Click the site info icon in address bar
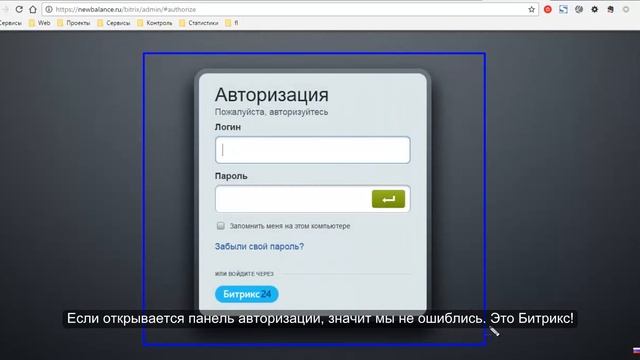This screenshot has height=360, width=640. [49, 9]
